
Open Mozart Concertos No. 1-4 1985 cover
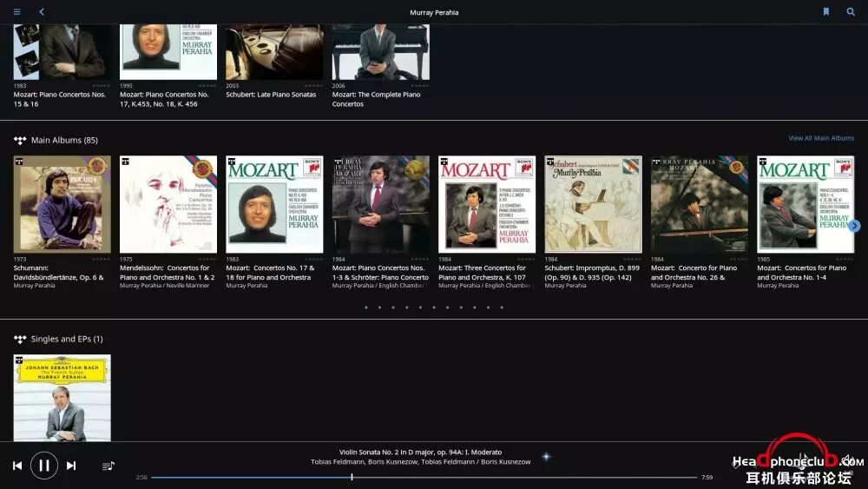[806, 204]
